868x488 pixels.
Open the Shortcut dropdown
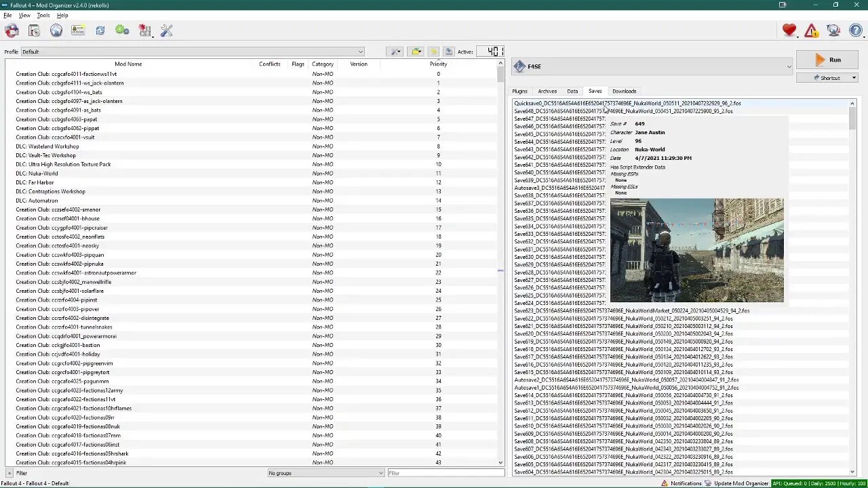tap(827, 78)
